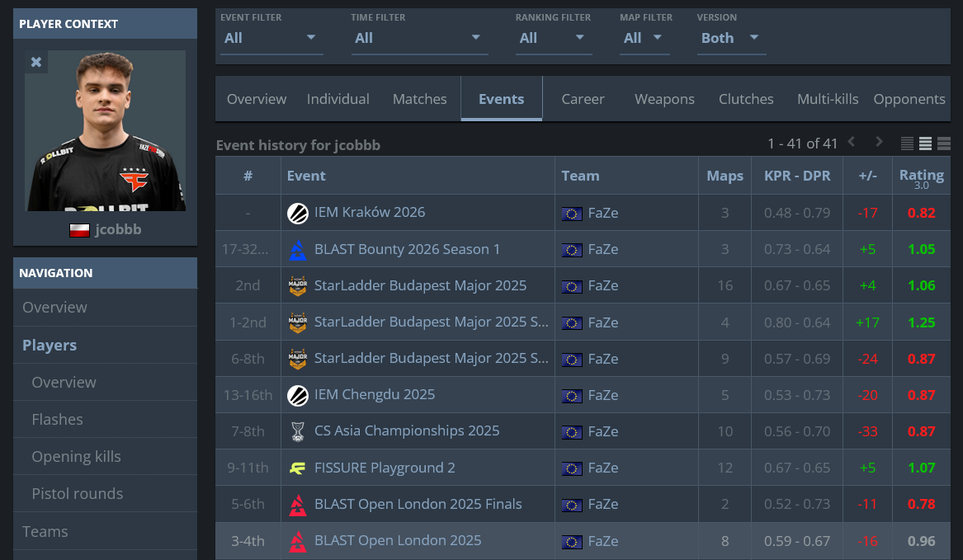Select medium table density view

click(926, 144)
